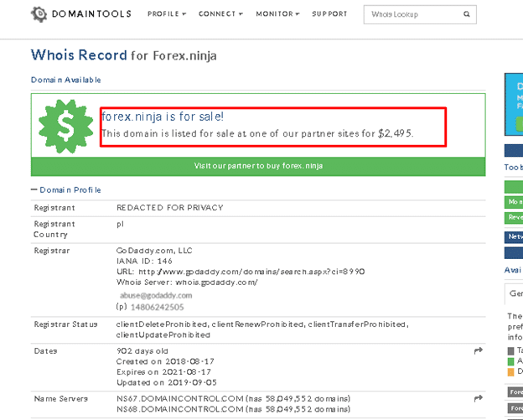
Task: Click the green dollar badge icon
Action: (x=66, y=127)
